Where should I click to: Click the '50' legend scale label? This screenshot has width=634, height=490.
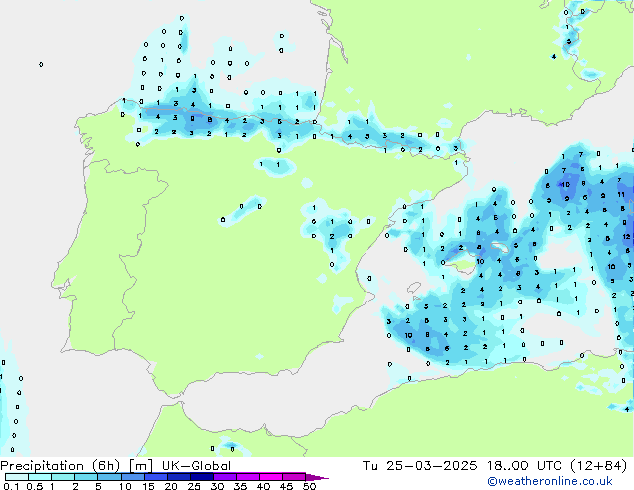309,486
